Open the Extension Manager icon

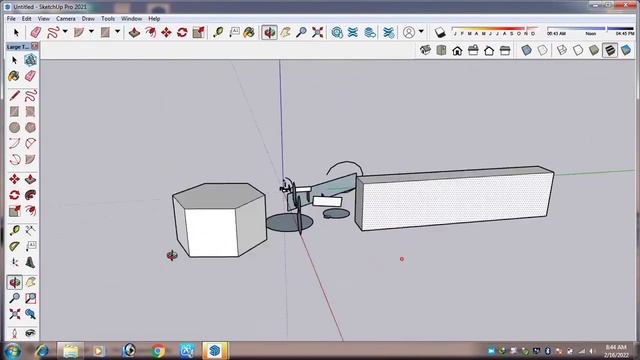pyautogui.click(x=389, y=32)
